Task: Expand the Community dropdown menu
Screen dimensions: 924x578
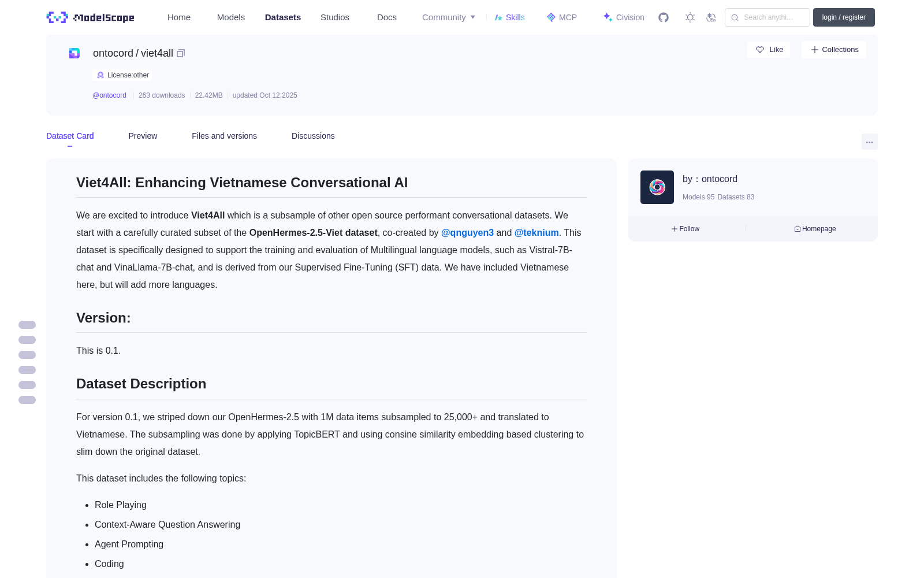Action: 449,17
